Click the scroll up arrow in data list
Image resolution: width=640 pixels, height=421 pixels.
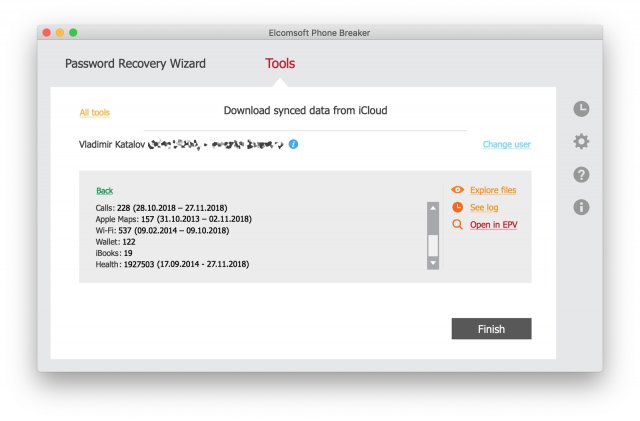433,208
